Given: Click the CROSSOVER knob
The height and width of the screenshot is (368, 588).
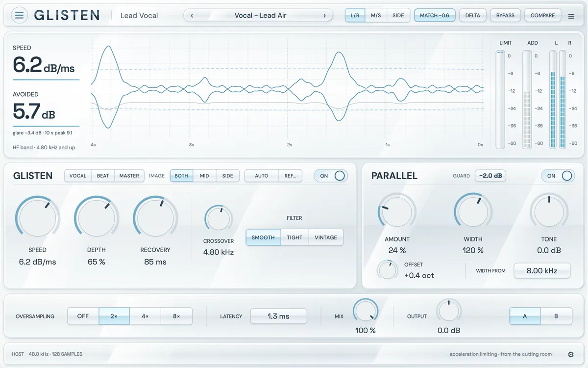Looking at the screenshot, I should click(x=219, y=219).
